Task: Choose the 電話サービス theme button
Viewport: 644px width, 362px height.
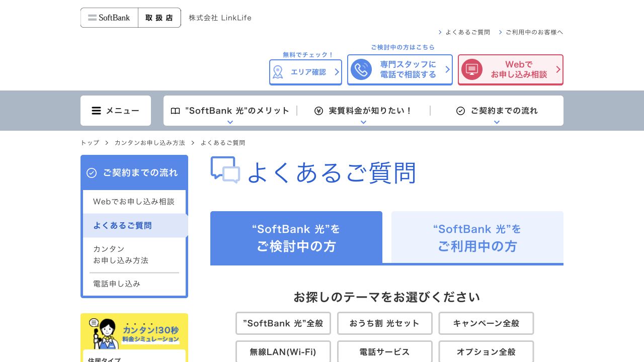Action: click(x=385, y=351)
